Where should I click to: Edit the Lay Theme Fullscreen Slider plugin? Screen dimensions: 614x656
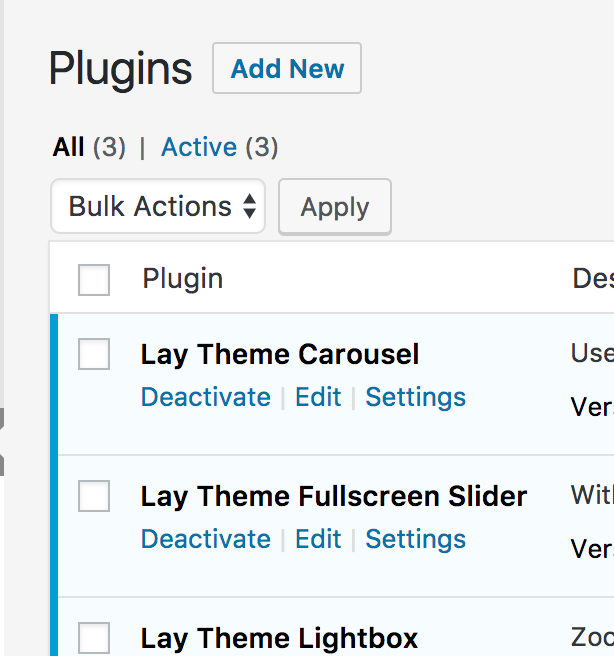tap(318, 539)
